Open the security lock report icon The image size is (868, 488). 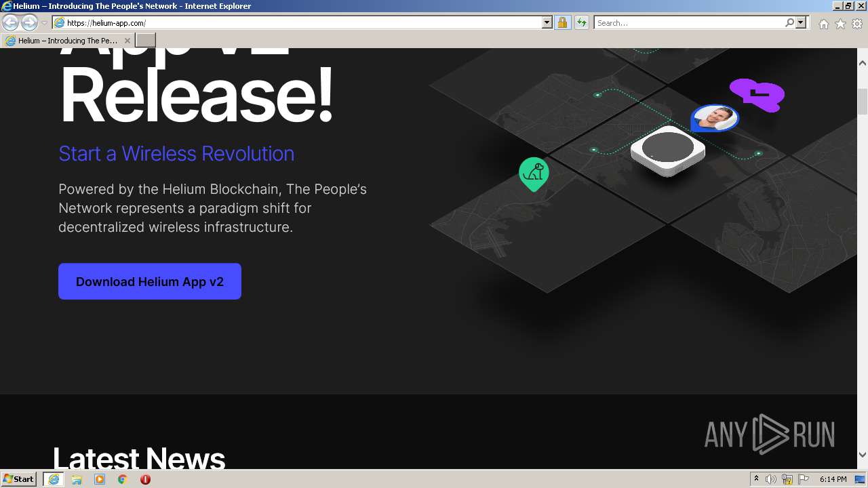[x=562, y=23]
